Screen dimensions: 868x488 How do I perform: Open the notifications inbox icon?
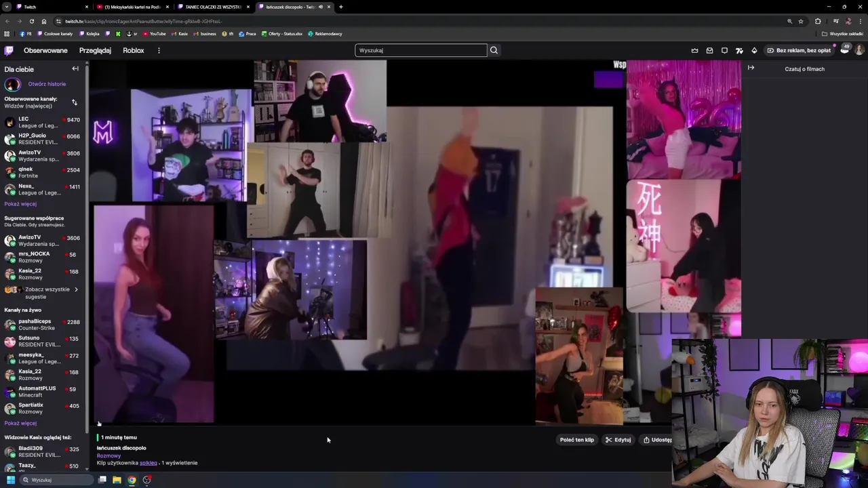click(709, 50)
